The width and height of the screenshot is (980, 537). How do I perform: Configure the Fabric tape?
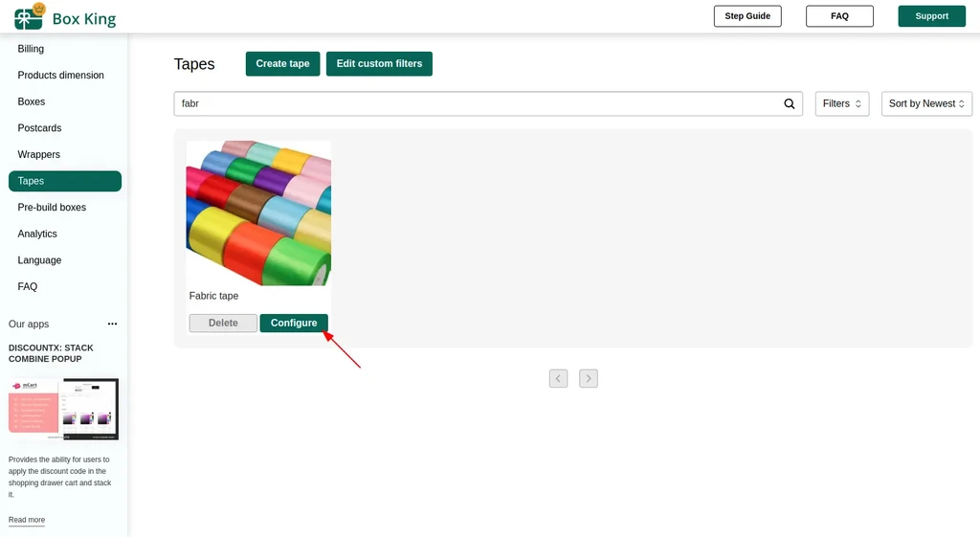(x=294, y=324)
